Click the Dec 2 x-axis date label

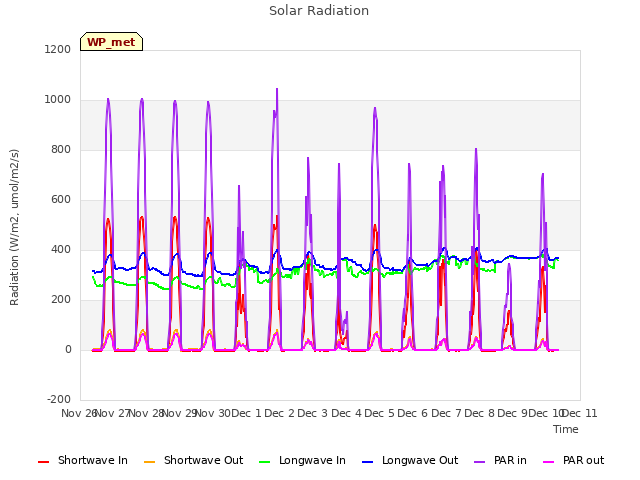point(280,413)
